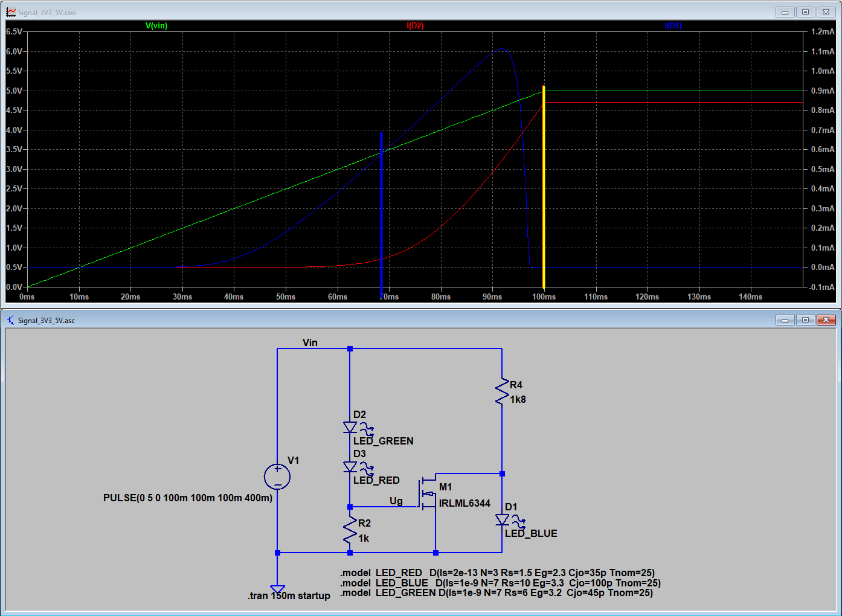Screen dimensions: 842x616
Task: Select the blue I(D1) trace label
Action: (673, 26)
